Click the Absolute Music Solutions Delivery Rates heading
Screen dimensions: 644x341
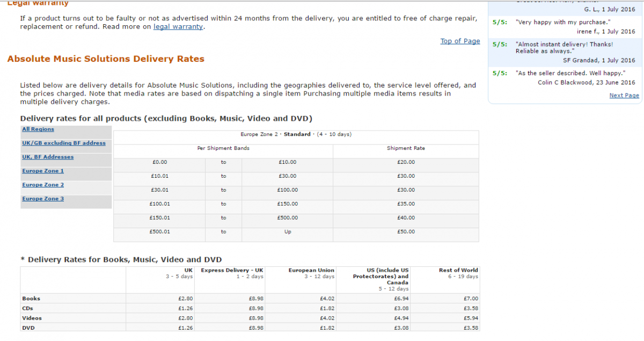tap(106, 59)
